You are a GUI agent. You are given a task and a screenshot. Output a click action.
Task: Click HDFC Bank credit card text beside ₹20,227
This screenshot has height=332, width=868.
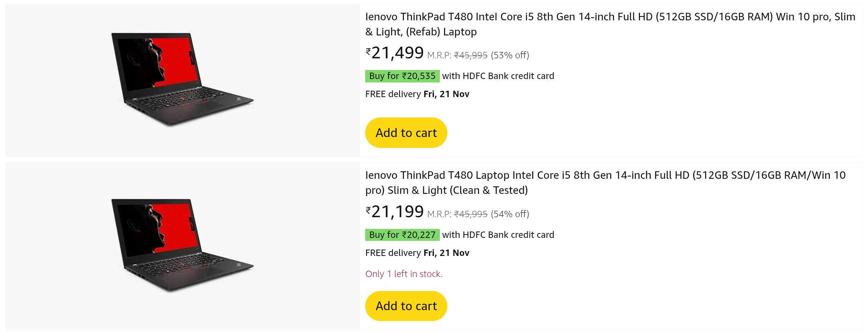coord(498,235)
